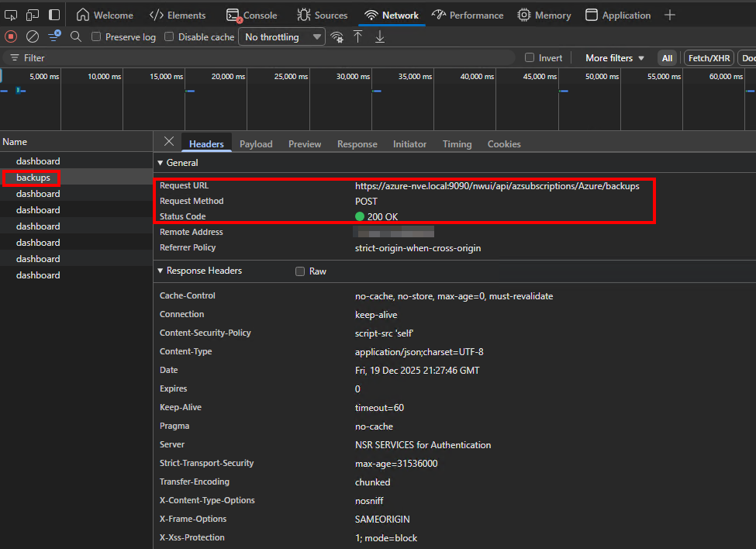Click the Filter text input field
756x549 pixels.
[x=264, y=58]
